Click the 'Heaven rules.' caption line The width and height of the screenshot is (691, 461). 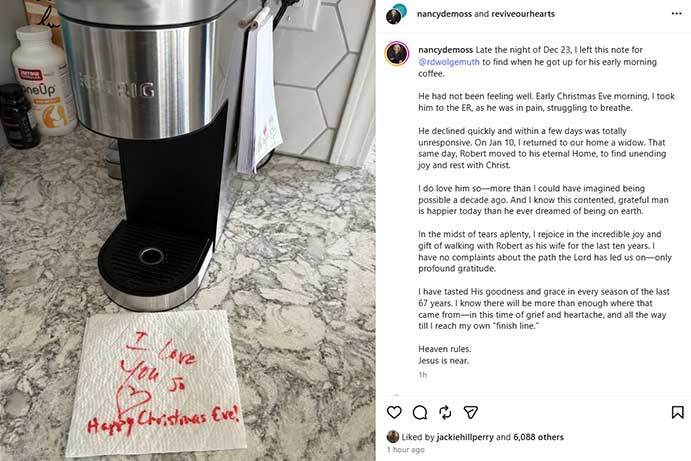coord(445,349)
